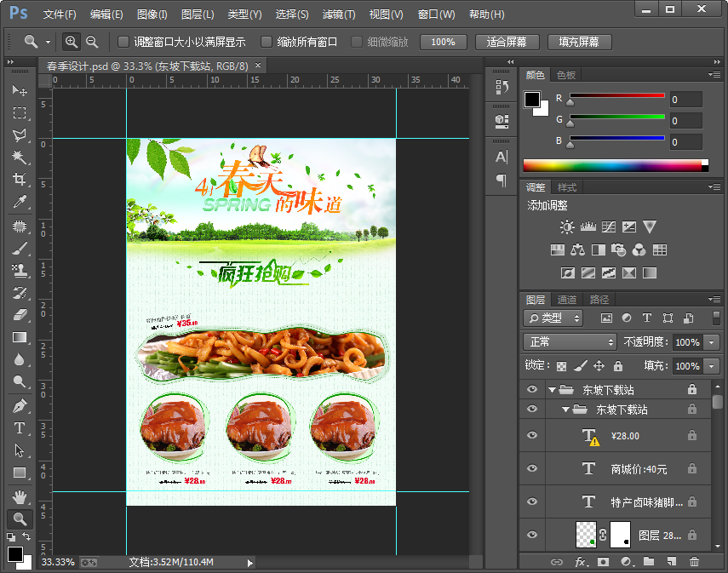Screen dimensions: 728x573
Task: Select the Magic Wand tool
Action: click(19, 158)
